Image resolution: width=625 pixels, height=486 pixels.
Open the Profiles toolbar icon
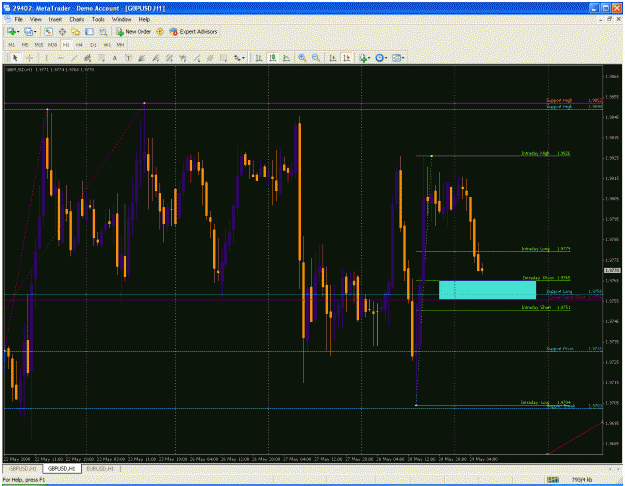(28, 31)
